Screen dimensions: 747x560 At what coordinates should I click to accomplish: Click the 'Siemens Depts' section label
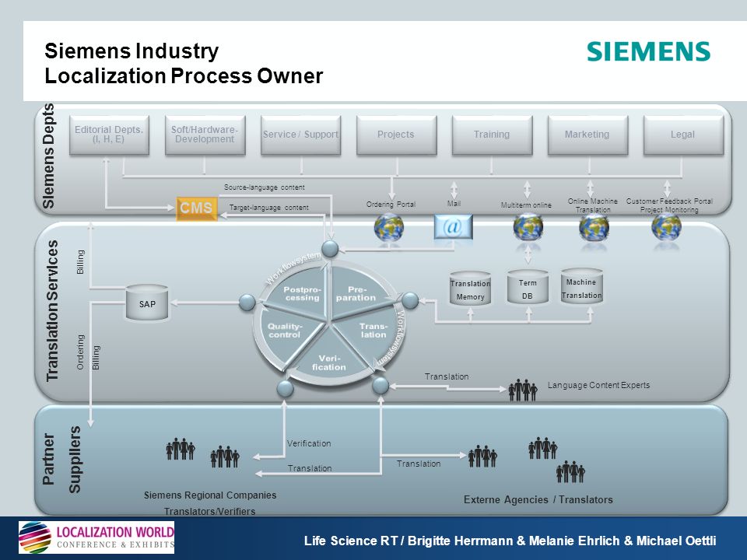pyautogui.click(x=48, y=156)
